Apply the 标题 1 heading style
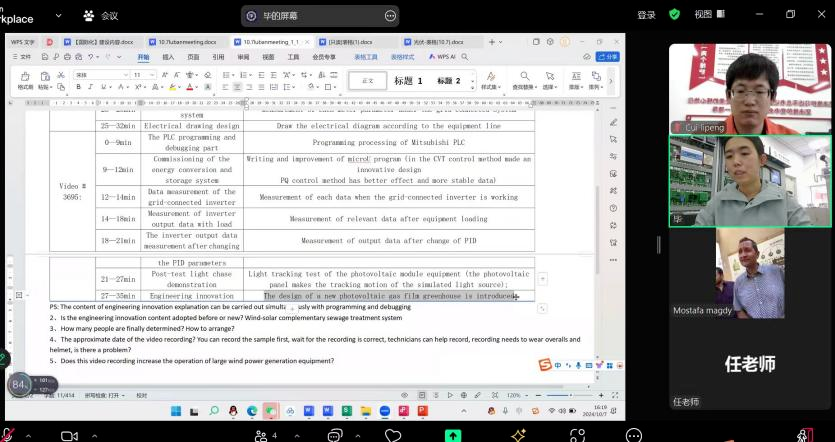 [408, 80]
